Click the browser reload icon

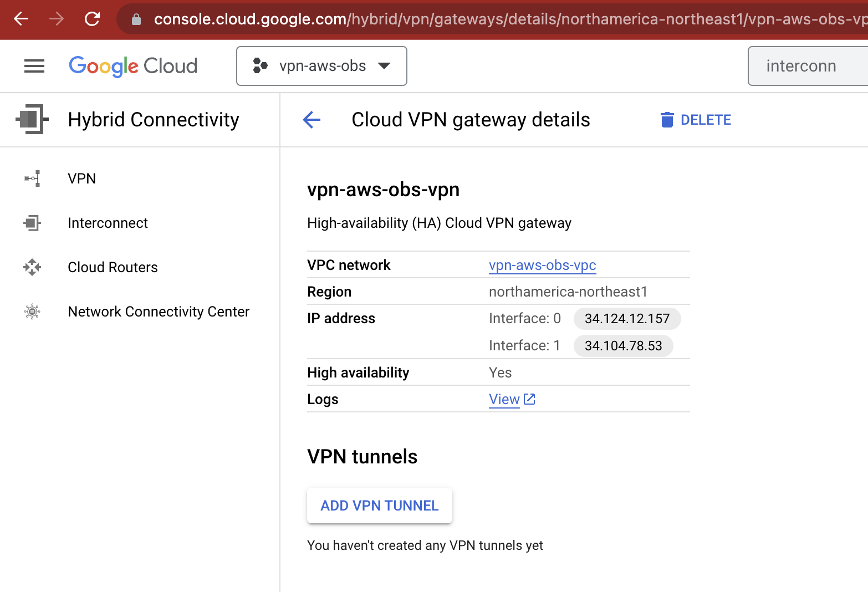[92, 18]
